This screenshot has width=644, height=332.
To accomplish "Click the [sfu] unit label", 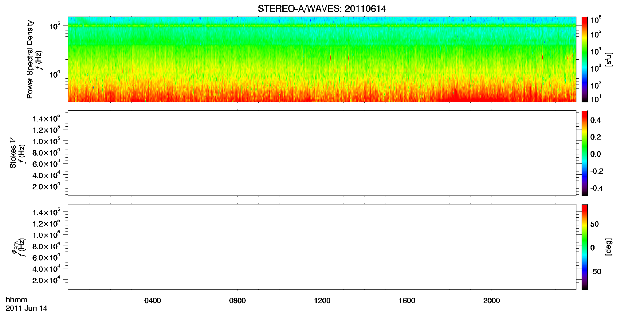I will (608, 59).
